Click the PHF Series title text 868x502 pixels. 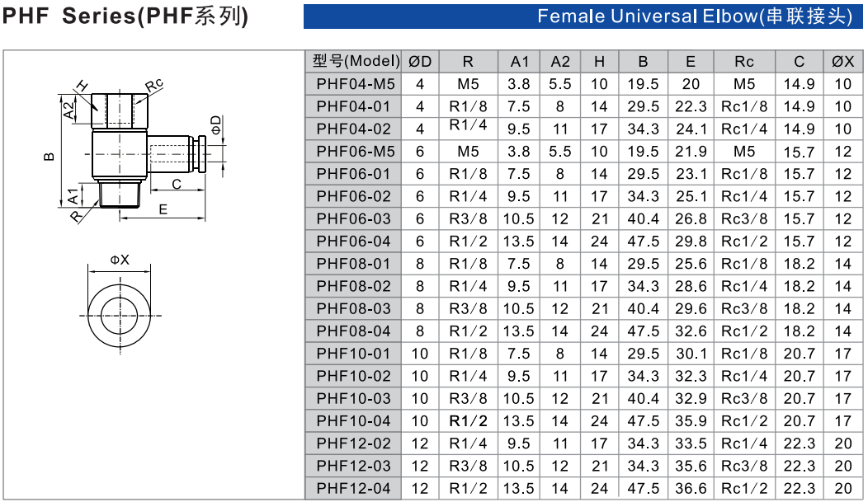pos(125,16)
